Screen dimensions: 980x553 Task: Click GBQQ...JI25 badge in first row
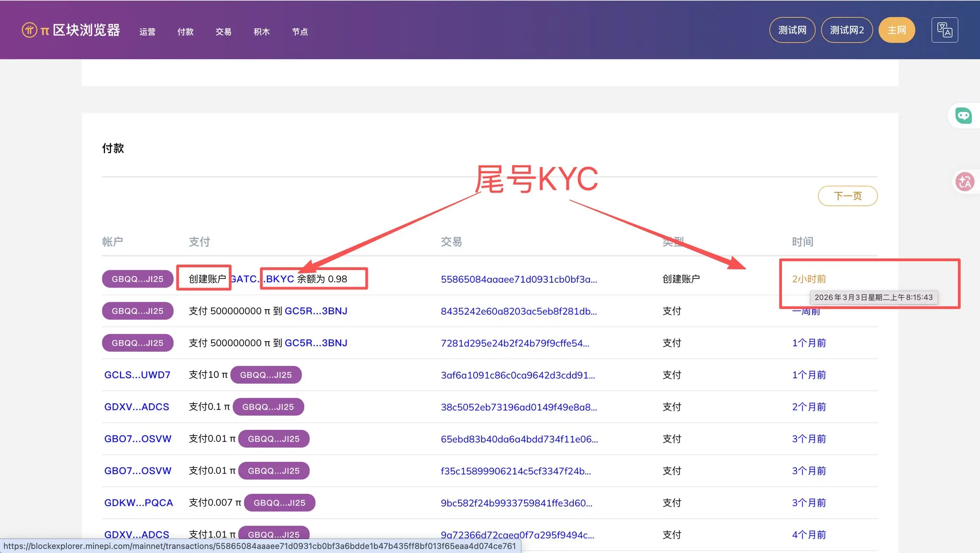137,279
